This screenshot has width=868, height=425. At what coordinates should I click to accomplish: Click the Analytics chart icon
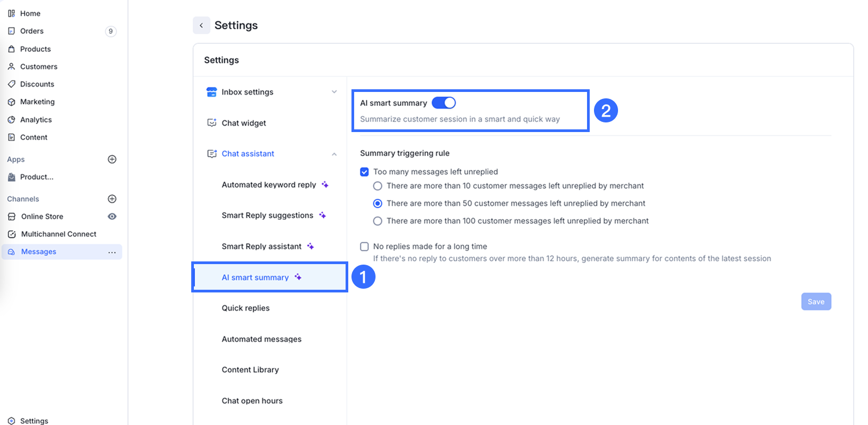[x=11, y=120]
